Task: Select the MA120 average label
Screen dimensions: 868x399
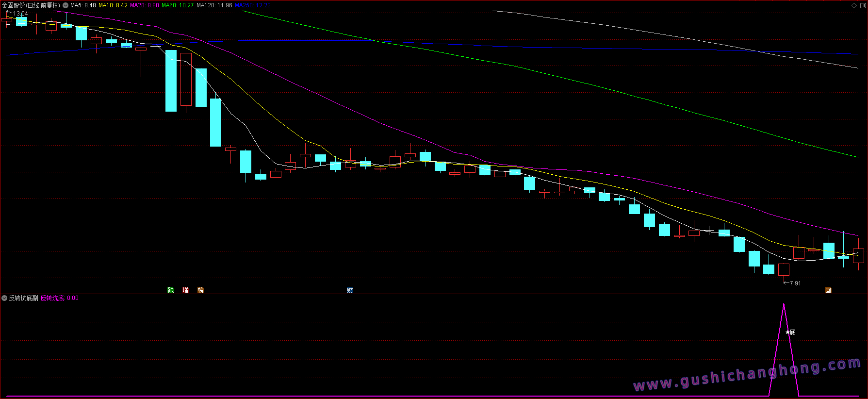Action: (x=214, y=5)
